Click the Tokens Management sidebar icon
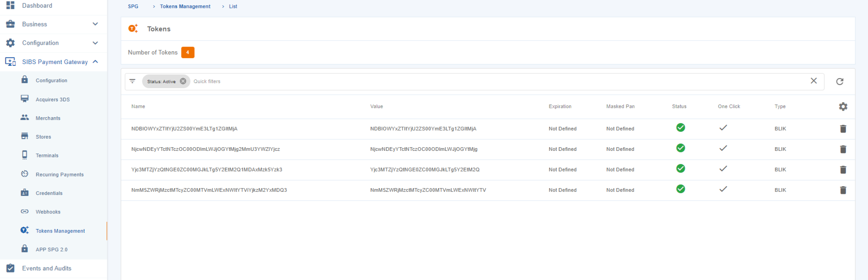Viewport: 868px width, 280px height. [x=25, y=230]
